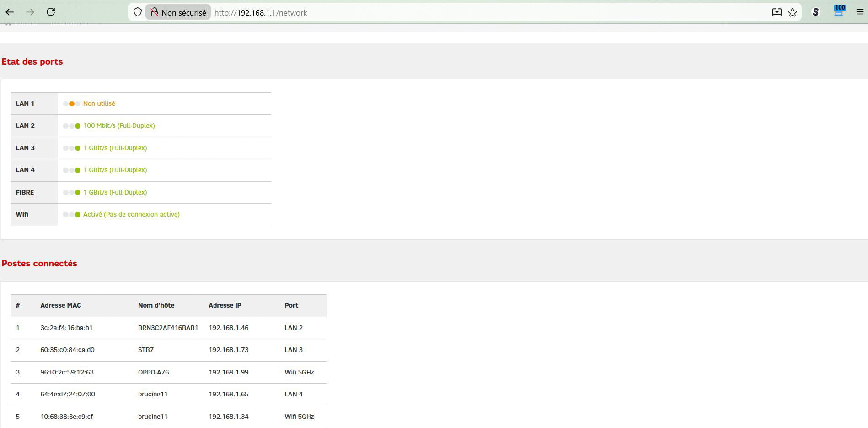Viewport: 868px width, 428px height.
Task: Click the Postes connectés heading
Action: coord(39,263)
